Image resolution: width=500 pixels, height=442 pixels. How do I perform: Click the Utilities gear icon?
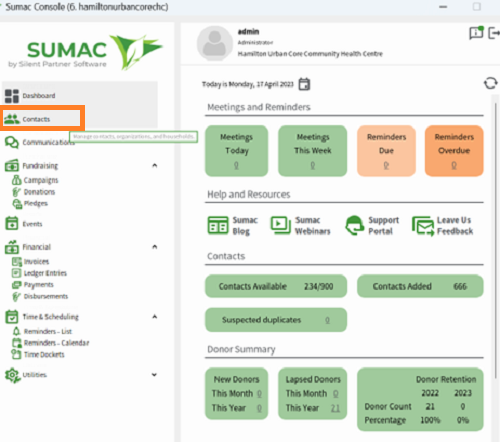pyautogui.click(x=12, y=375)
